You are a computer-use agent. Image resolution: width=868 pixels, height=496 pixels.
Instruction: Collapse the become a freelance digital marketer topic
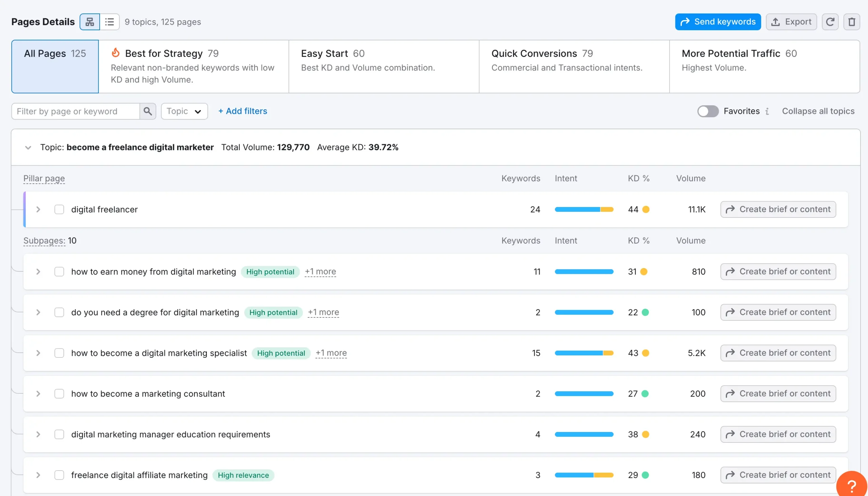click(x=28, y=147)
